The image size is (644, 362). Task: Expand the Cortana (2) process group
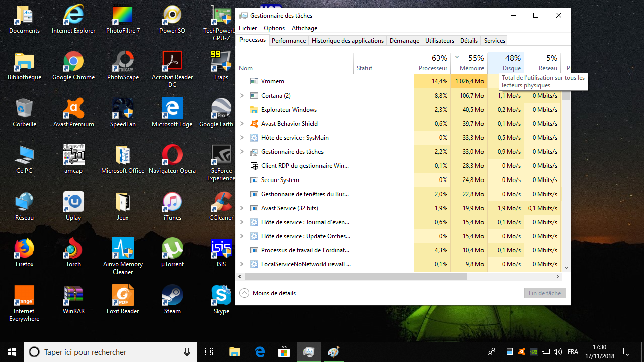pos(242,96)
